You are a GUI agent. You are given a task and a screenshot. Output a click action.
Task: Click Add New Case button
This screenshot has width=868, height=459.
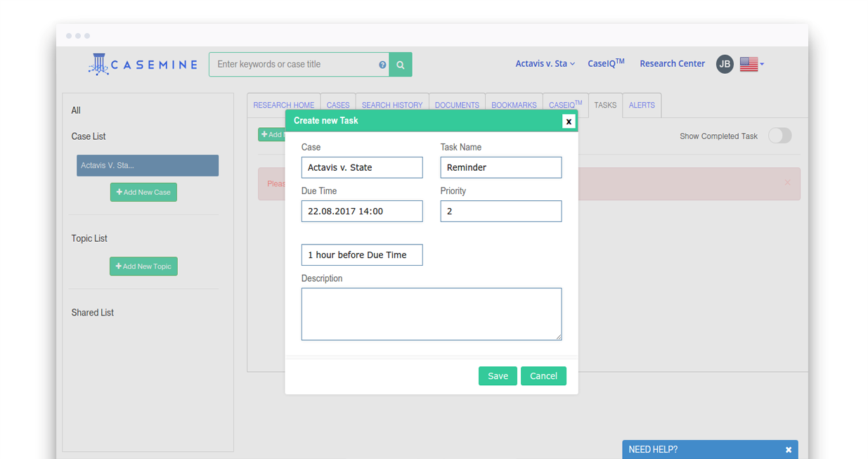click(x=143, y=193)
